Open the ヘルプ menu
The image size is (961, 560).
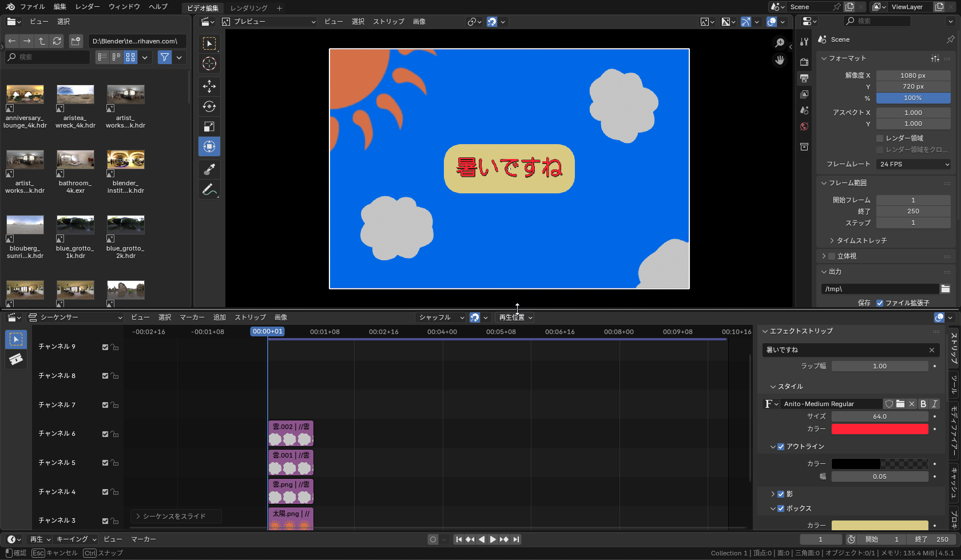click(158, 7)
